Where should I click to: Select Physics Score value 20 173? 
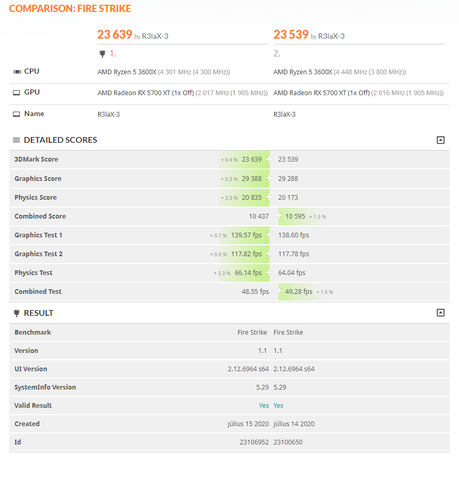tap(288, 198)
